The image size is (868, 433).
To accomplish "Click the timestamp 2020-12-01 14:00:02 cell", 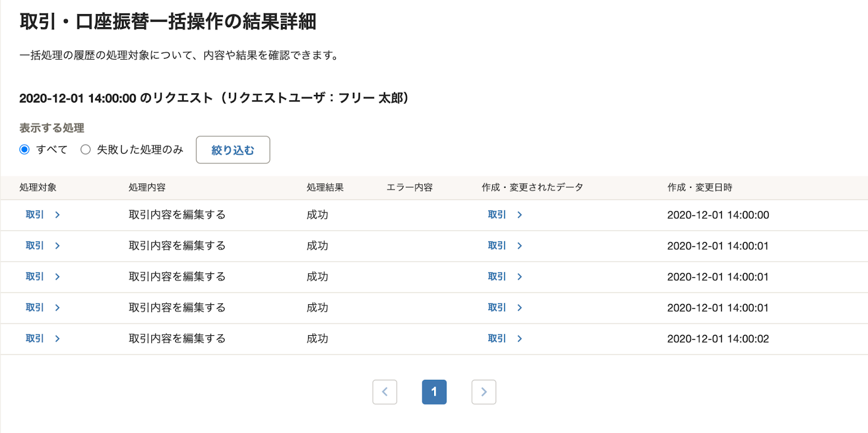I will [718, 339].
